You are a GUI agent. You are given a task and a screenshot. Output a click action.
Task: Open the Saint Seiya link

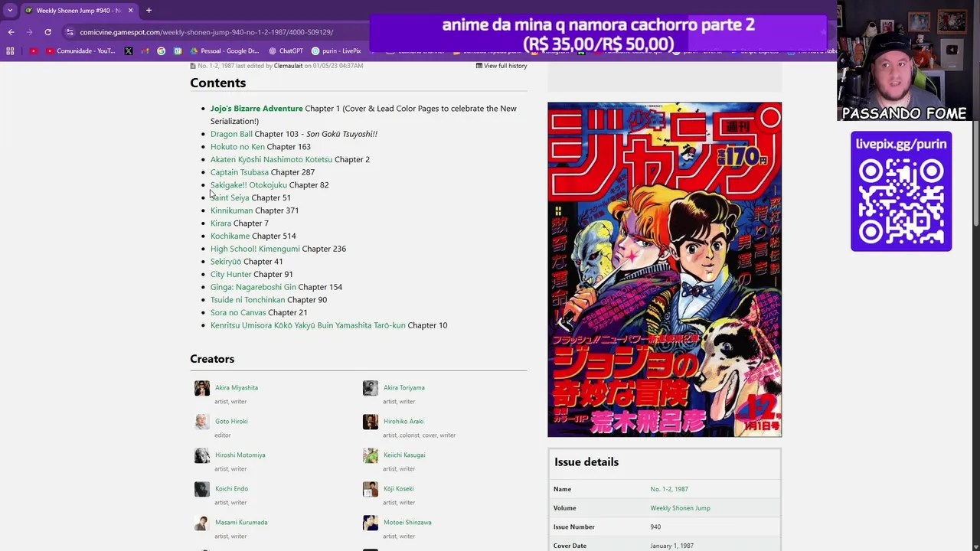230,197
